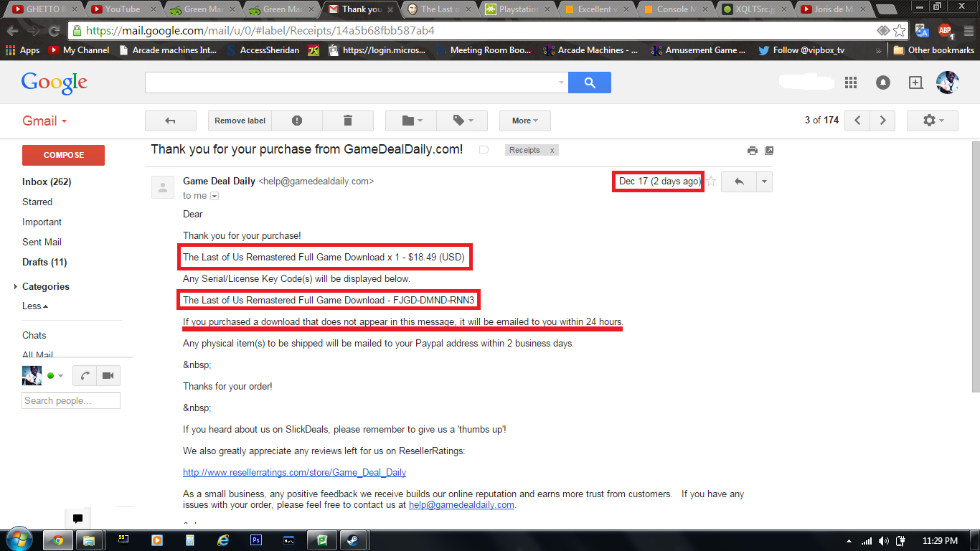Screen dimensions: 980x551
Task: Open the Chrome menu button
Action: click(x=969, y=31)
